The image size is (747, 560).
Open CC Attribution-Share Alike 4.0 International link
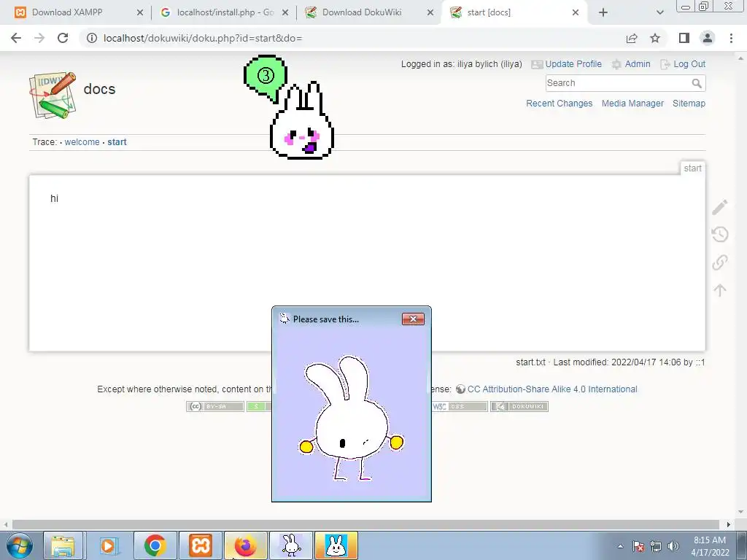tap(552, 389)
